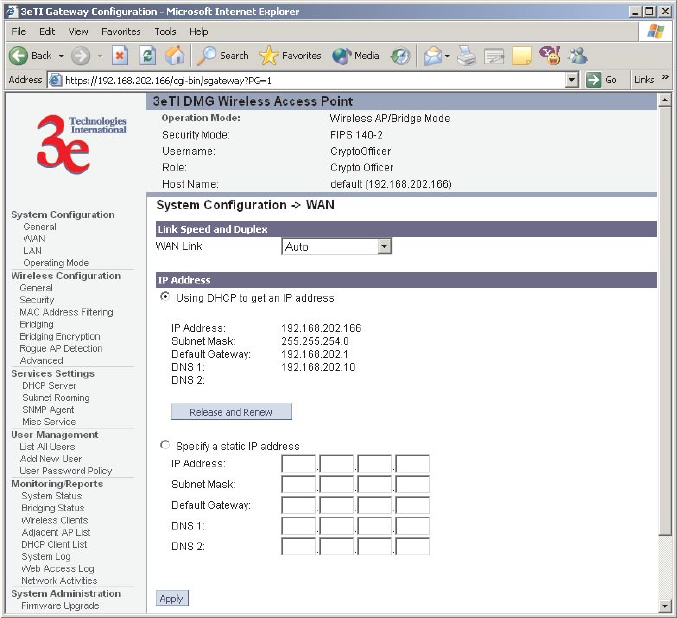Click the vertical scrollbar thumb
Image resolution: width=677 pixels, height=618 pixels.
(665, 322)
